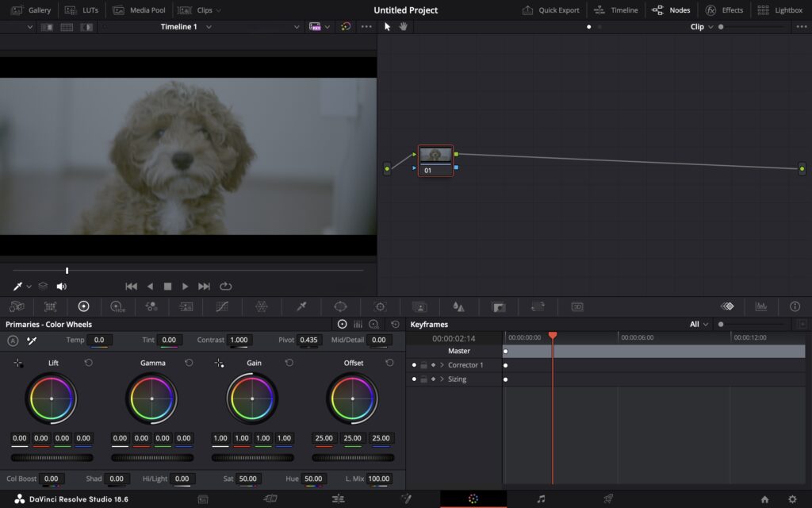Click the Offset master wheel slider

353,458
